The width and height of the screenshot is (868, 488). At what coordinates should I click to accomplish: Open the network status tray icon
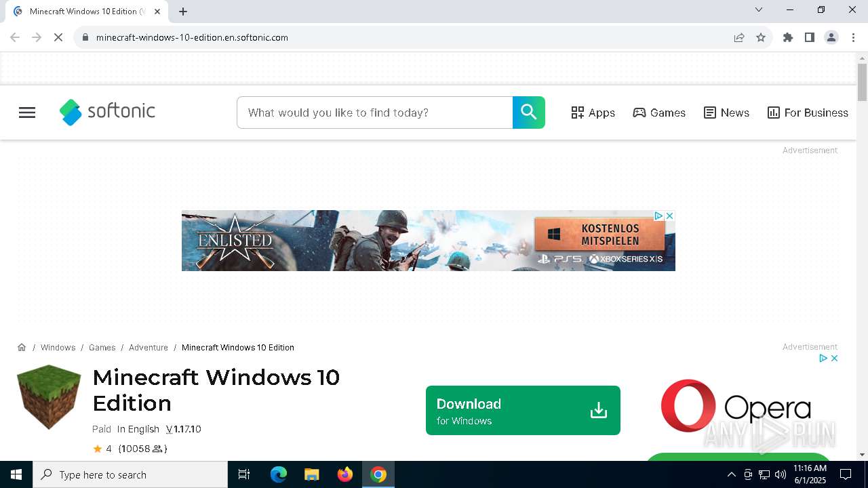coord(764,474)
